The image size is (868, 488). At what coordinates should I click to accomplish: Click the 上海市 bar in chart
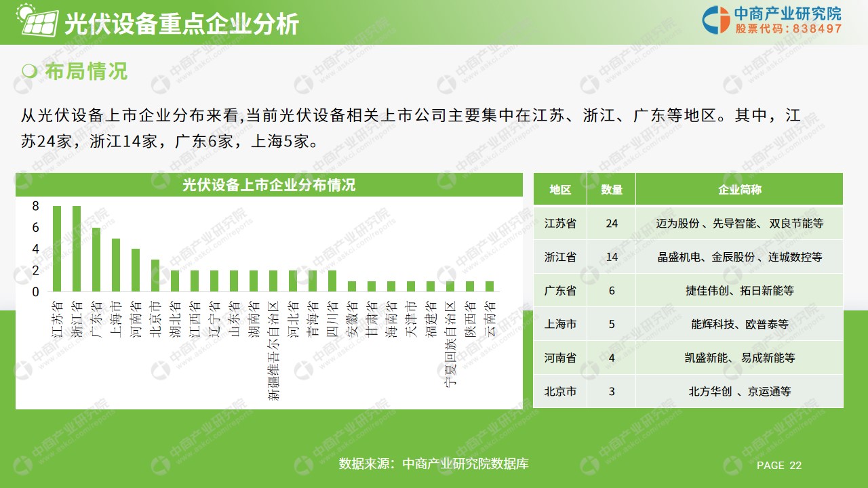pyautogui.click(x=116, y=265)
